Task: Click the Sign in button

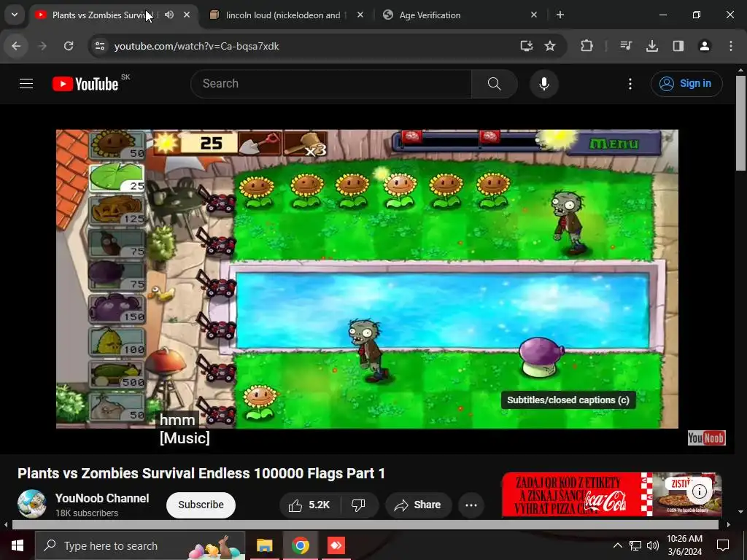Action: [x=686, y=84]
